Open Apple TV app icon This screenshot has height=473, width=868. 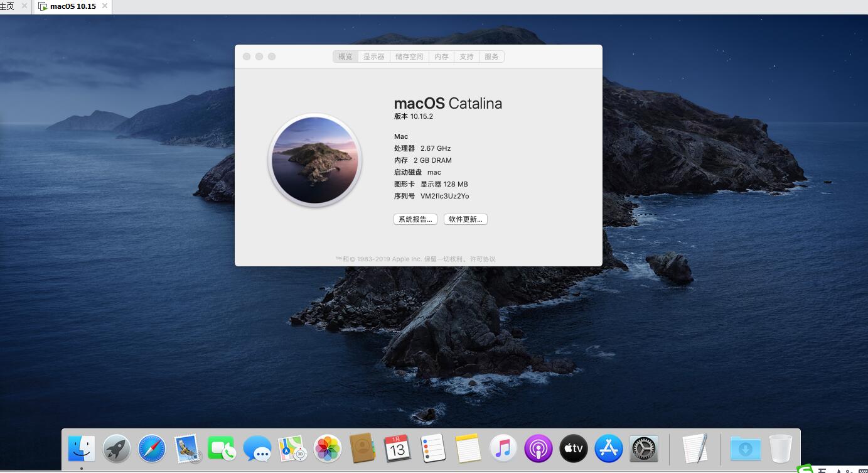(x=573, y=449)
